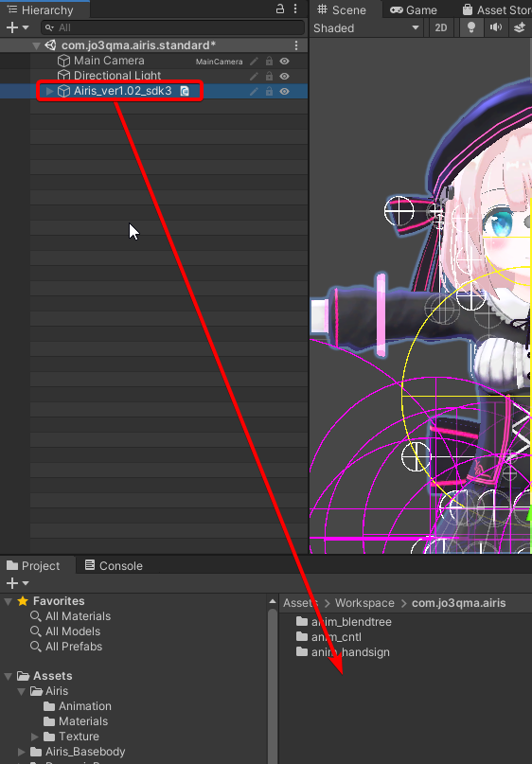
Task: Collapse the com.jo3qma.airis.standard scene
Action: tap(36, 45)
